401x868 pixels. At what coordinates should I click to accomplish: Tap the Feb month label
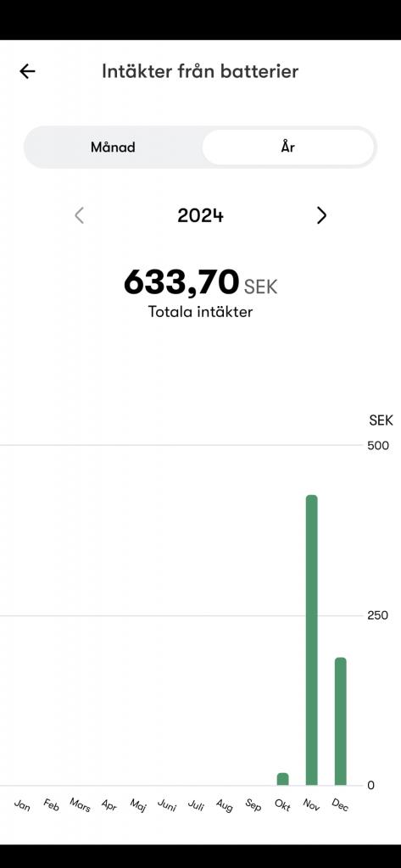coord(51,805)
